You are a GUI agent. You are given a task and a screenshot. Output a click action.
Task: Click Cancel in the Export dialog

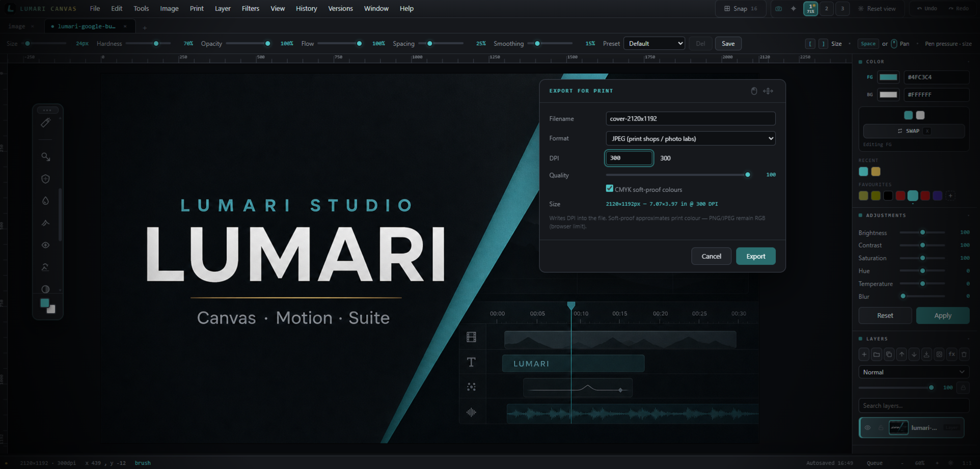[x=711, y=256]
